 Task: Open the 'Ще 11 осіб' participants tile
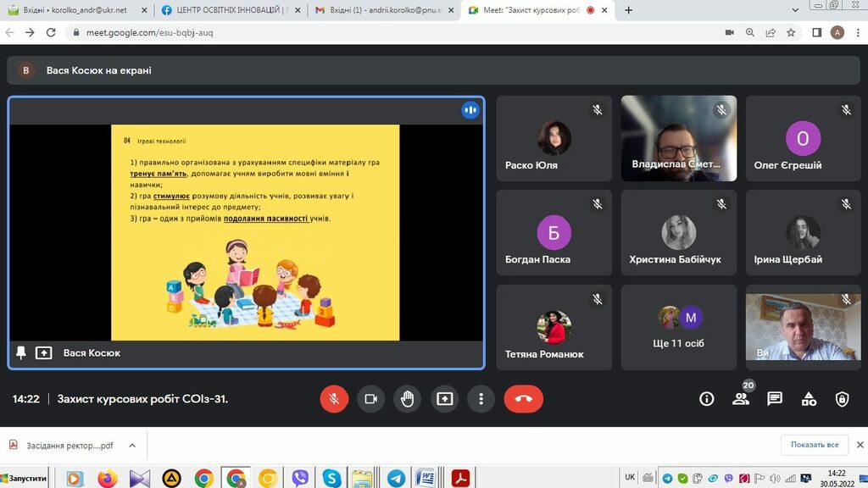click(x=679, y=327)
